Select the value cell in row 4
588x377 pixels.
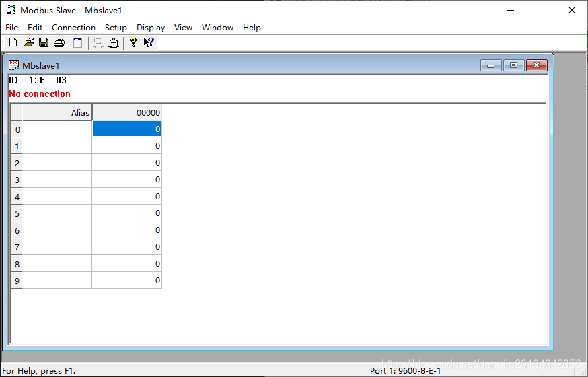coord(126,196)
